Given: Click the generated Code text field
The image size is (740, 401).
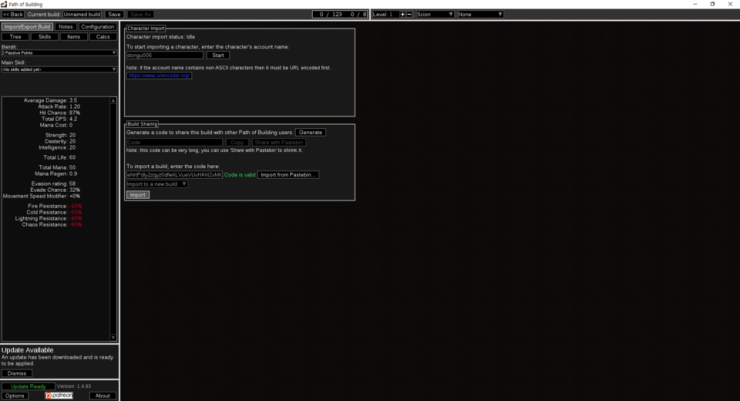Looking at the screenshot, I should click(174, 142).
